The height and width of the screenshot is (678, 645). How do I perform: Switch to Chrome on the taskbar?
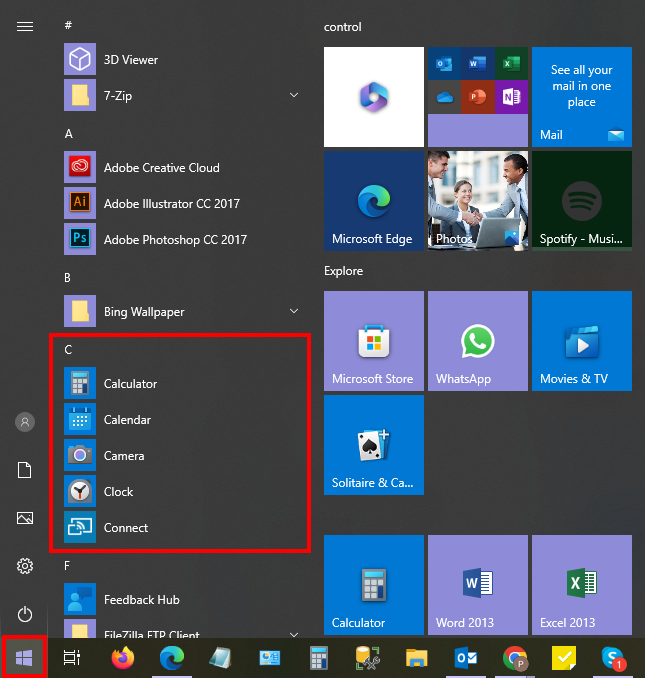click(x=514, y=658)
